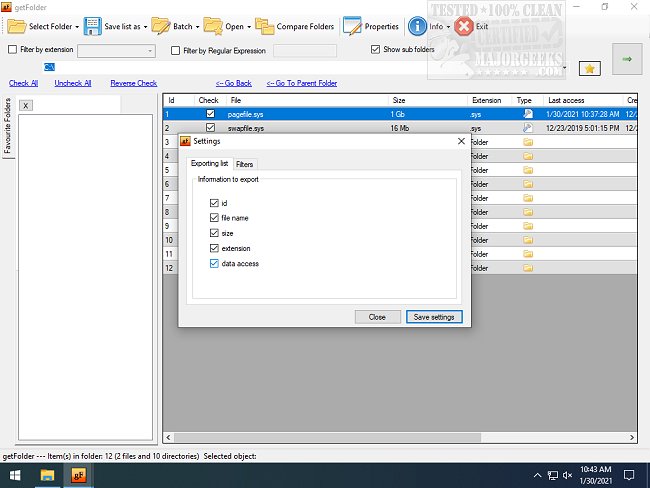Viewport: 650px width, 488px height.
Task: Click the scrollbar left arrow
Action: tap(168, 437)
